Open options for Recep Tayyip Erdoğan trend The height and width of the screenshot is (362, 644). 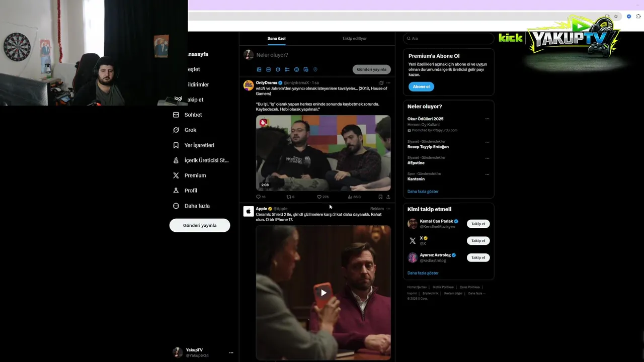[487, 142]
